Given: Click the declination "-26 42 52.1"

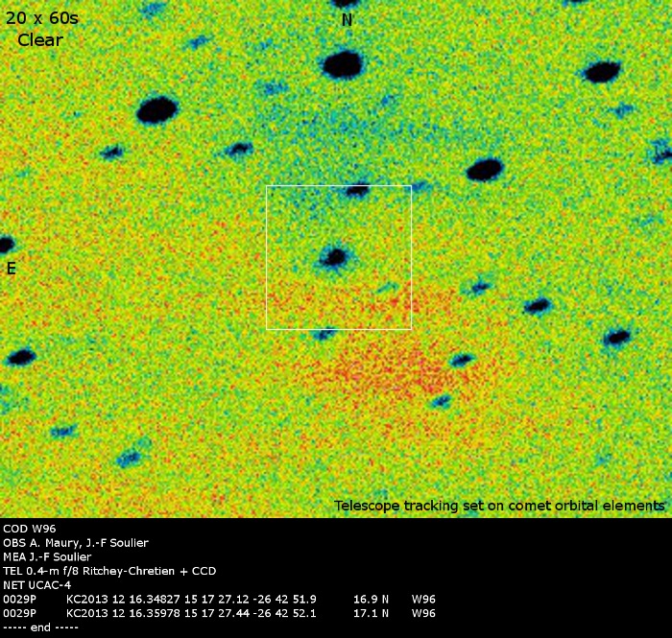Looking at the screenshot, I should pyautogui.click(x=284, y=614).
